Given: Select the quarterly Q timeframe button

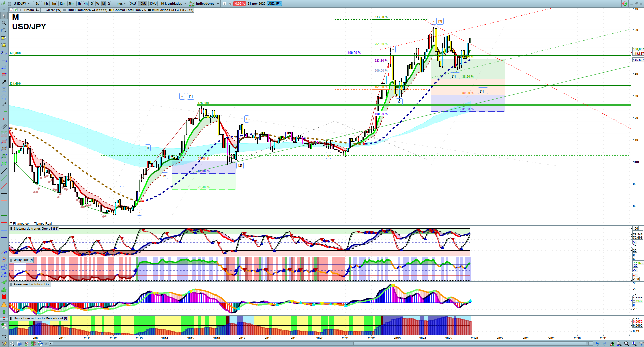Looking at the screenshot, I should pos(109,4).
